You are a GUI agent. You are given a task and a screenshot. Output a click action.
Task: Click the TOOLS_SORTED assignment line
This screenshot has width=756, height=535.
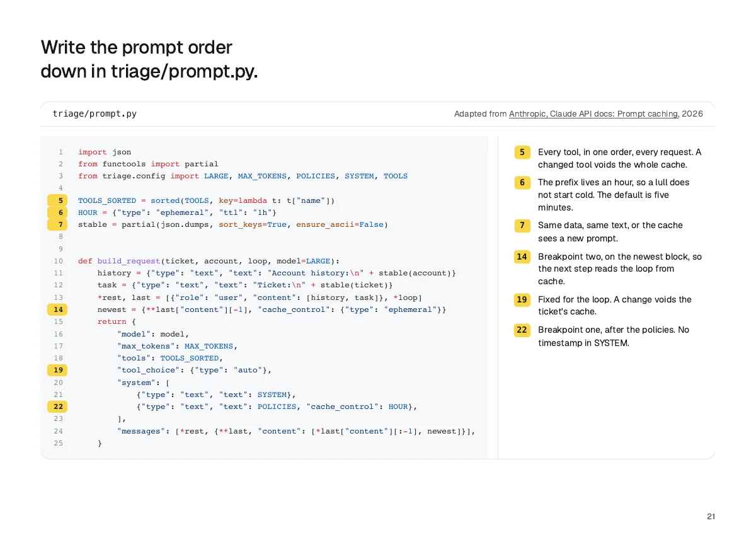(x=207, y=200)
